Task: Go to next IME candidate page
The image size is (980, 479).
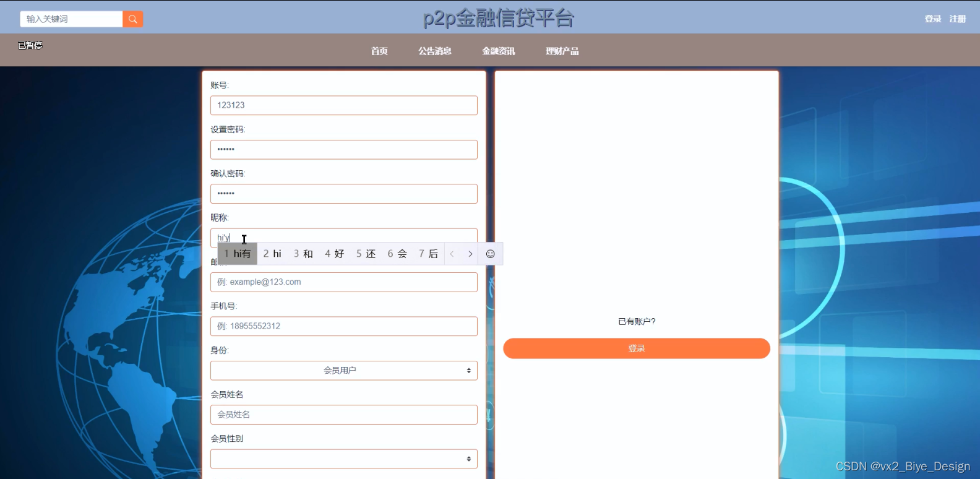Action: coord(470,254)
